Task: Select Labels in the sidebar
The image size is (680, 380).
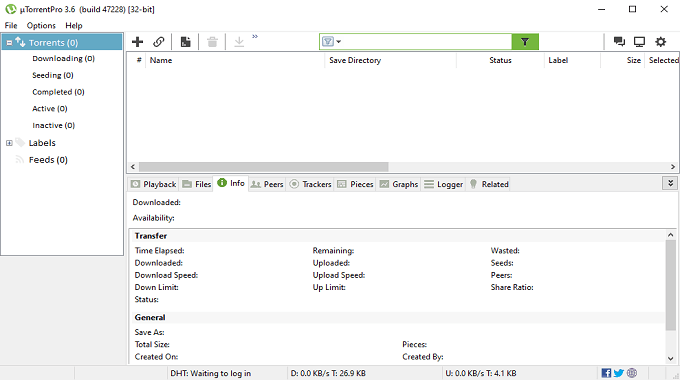Action: point(42,143)
